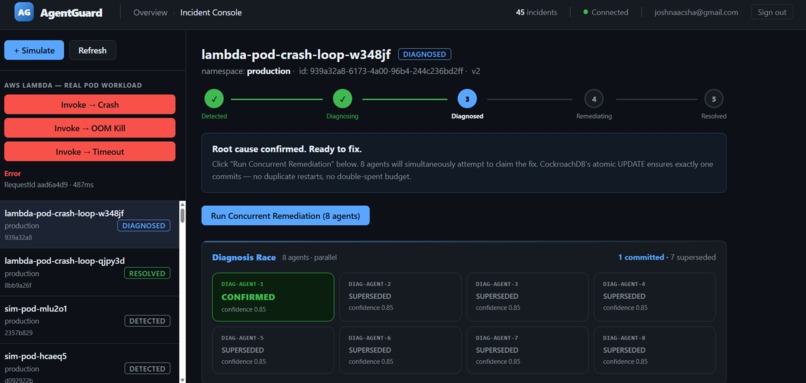Click the Diagnosing step checkmark circle

[342, 99]
